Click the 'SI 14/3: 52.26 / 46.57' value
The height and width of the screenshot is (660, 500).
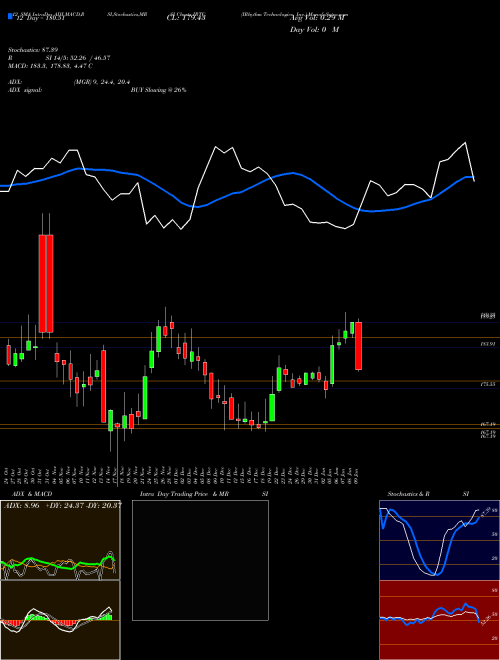(x=78, y=58)
